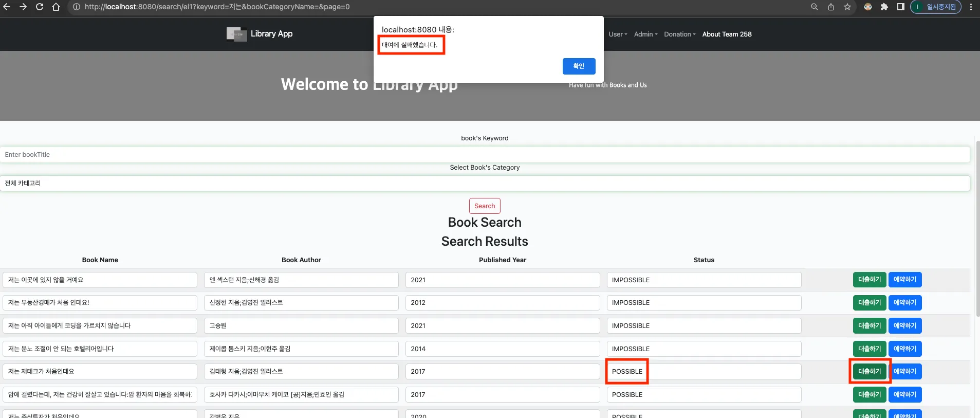The height and width of the screenshot is (418, 980).
Task: Click the author field 김태형 지음;김영진 일러스트
Action: pos(301,372)
